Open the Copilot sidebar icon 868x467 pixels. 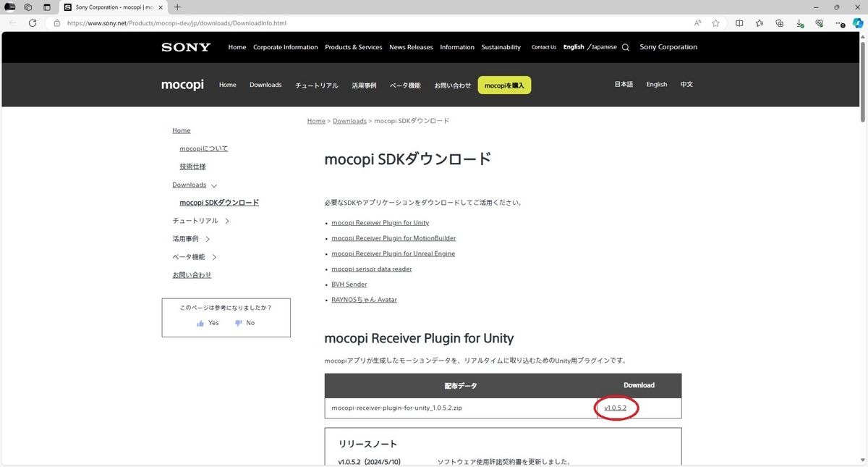(858, 23)
